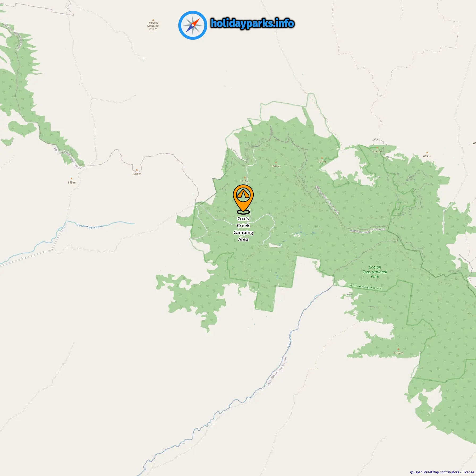Click the 797 m summit marker
This screenshot has height=476, width=476.
click(x=322, y=158)
